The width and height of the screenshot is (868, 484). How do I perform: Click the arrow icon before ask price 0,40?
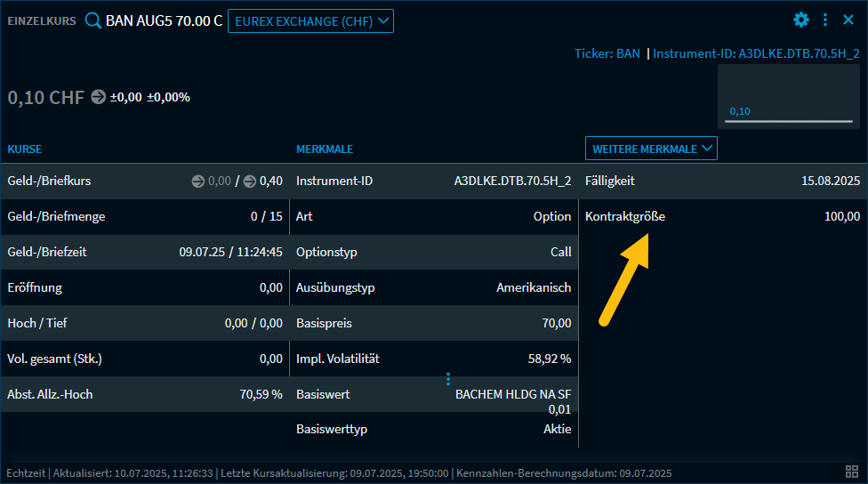click(250, 181)
